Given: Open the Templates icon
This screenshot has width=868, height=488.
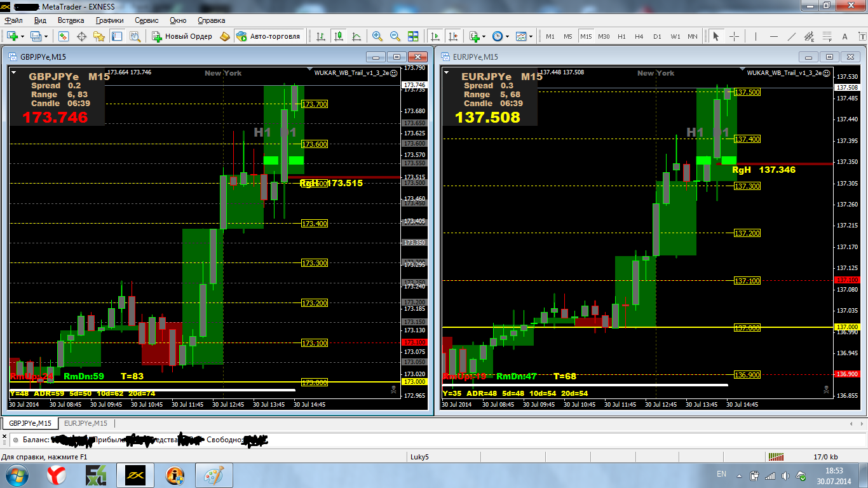Looking at the screenshot, I should click(521, 36).
